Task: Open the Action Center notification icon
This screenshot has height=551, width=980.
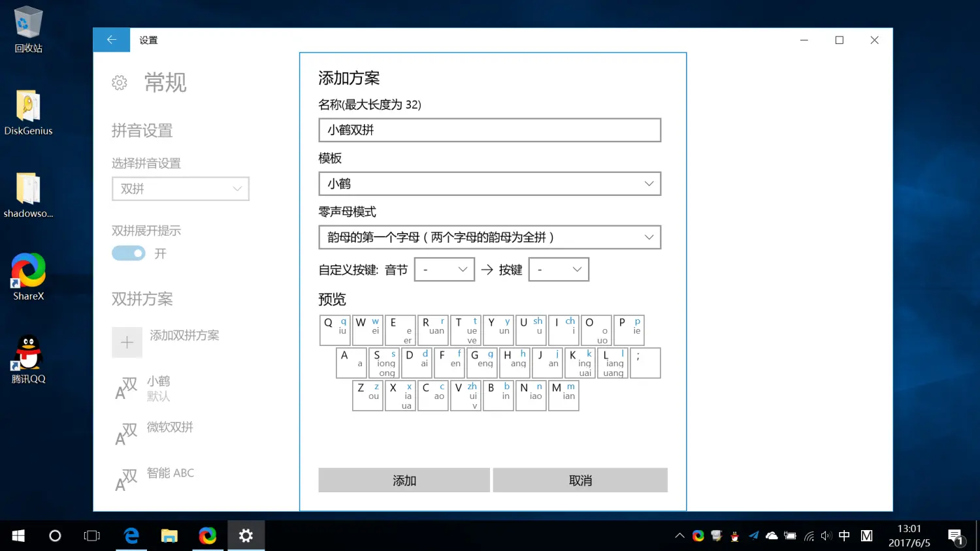Action: (x=956, y=537)
